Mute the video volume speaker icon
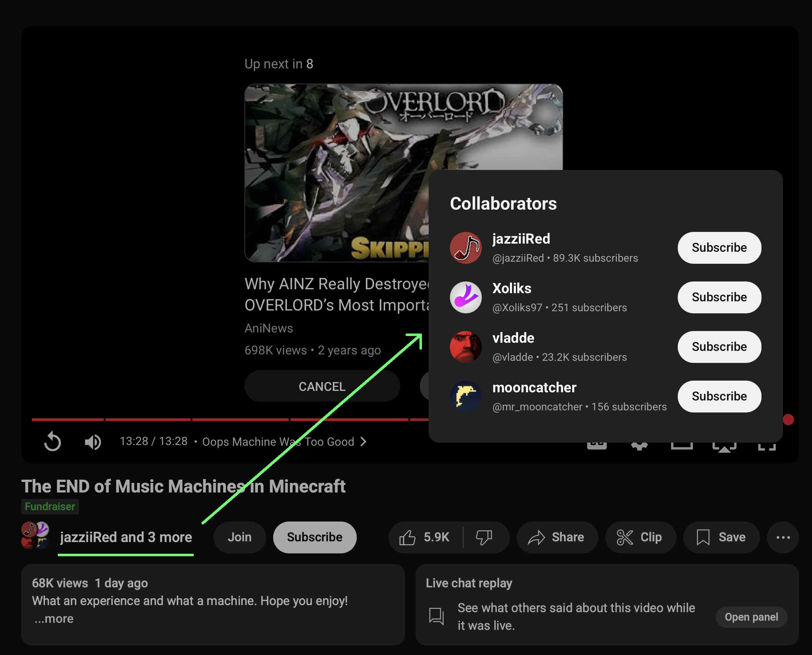Viewport: 812px width, 655px height. [x=93, y=442]
